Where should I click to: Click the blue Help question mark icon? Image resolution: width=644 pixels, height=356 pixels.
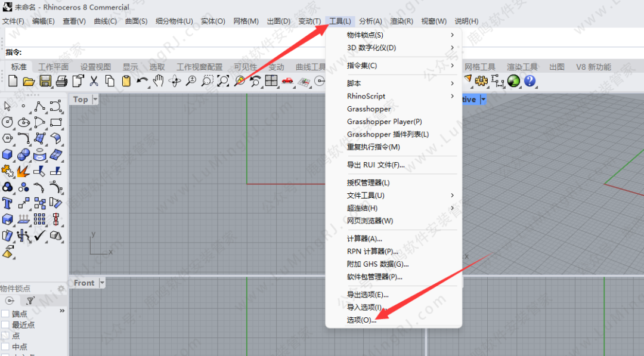[x=530, y=81]
